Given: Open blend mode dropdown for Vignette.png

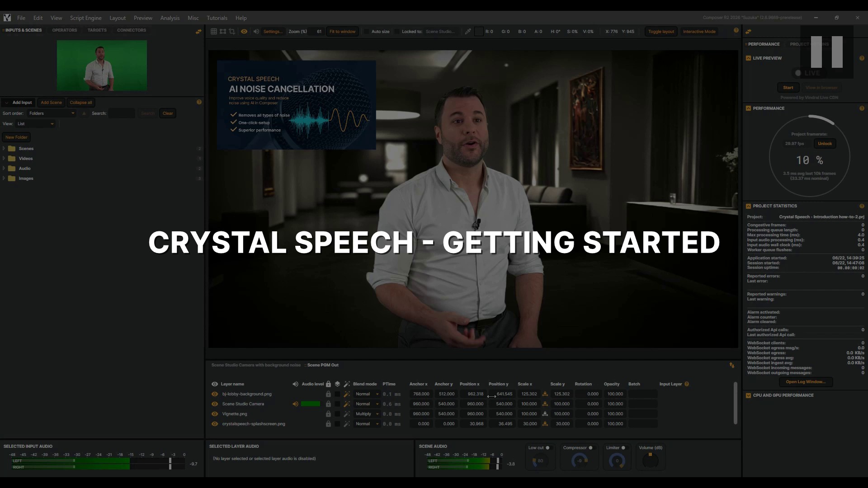Looking at the screenshot, I should point(367,414).
